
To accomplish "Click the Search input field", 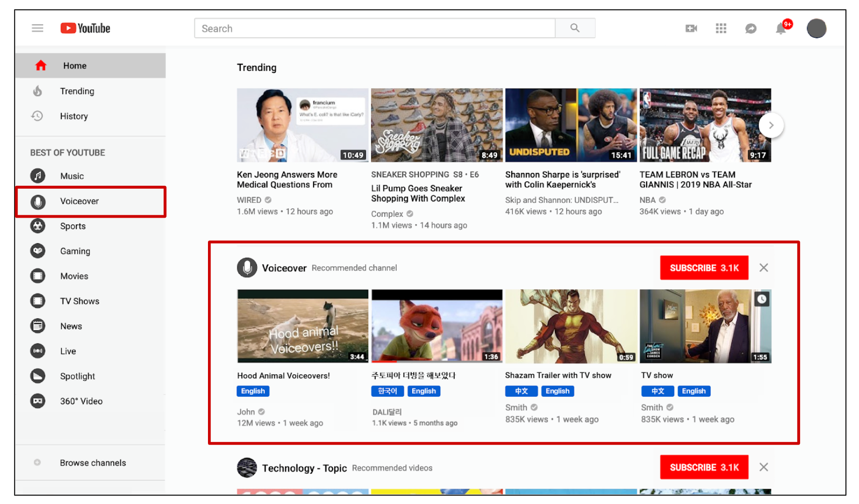I will click(375, 28).
